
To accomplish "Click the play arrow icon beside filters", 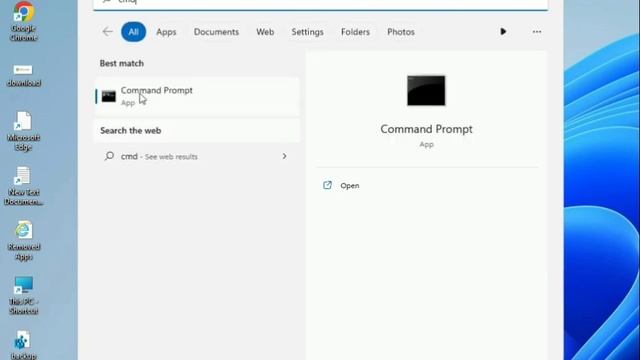I will tap(503, 31).
